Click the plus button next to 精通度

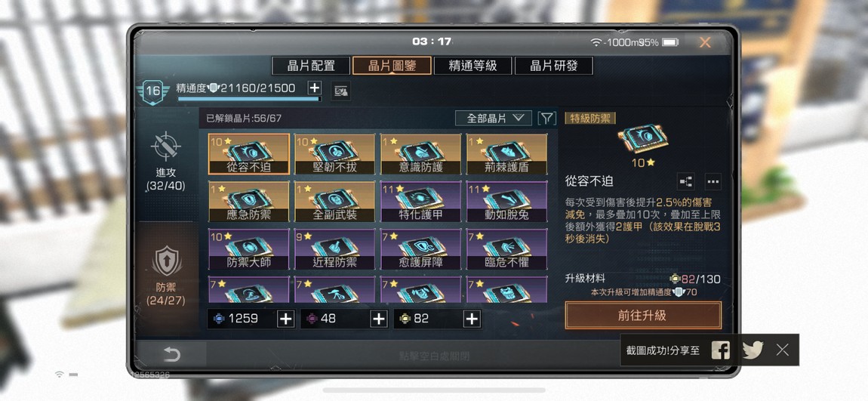click(315, 88)
